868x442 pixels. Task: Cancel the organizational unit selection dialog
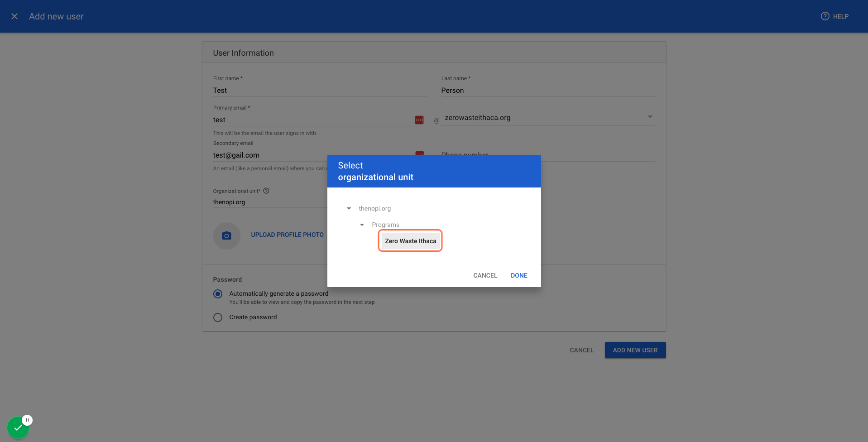point(485,275)
